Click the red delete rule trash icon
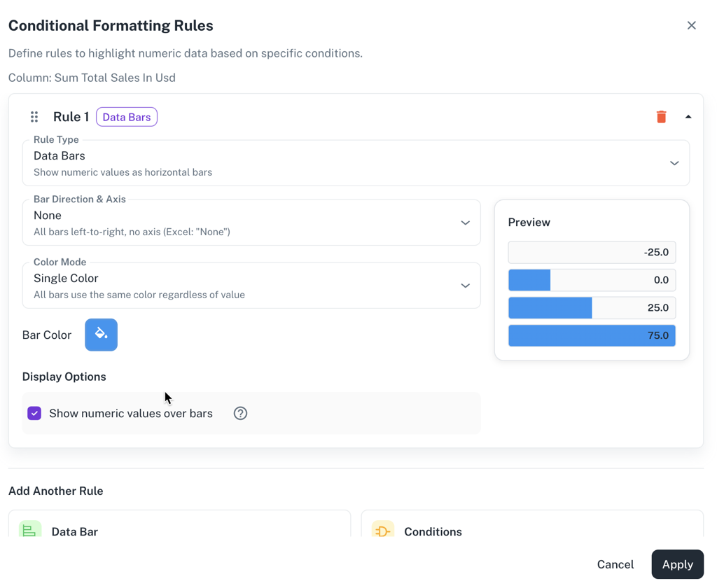 point(661,117)
